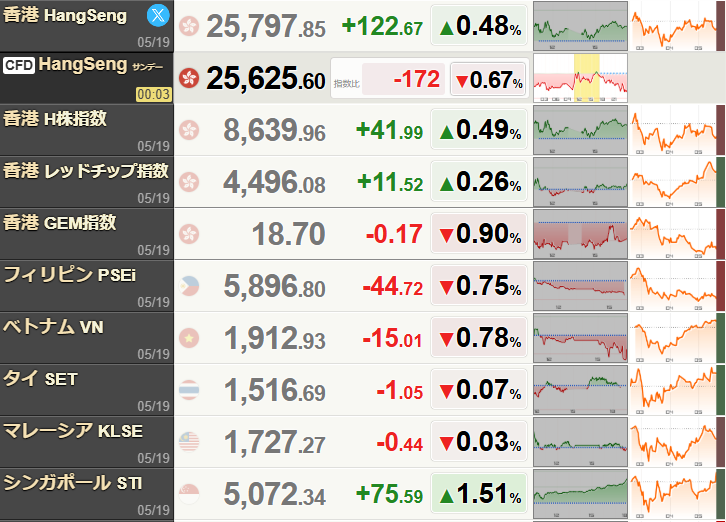Click the KLSE intraday mini chart
The height and width of the screenshot is (522, 726).
pyautogui.click(x=580, y=441)
